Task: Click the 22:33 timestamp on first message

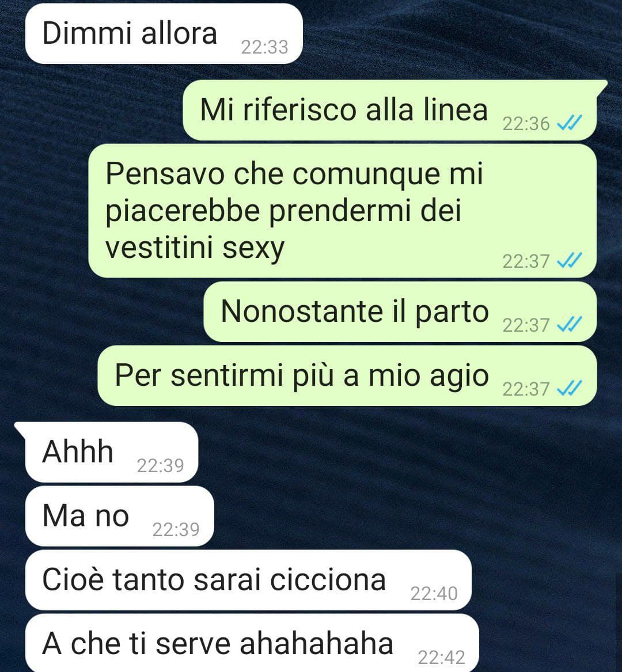Action: [264, 47]
